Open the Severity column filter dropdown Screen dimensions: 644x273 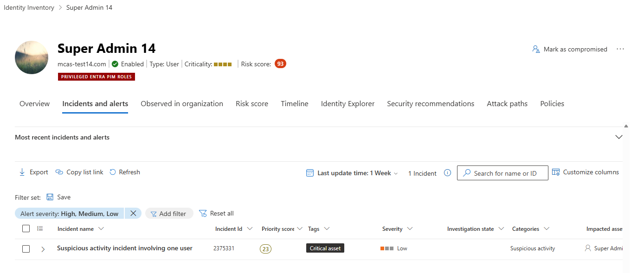(x=410, y=229)
